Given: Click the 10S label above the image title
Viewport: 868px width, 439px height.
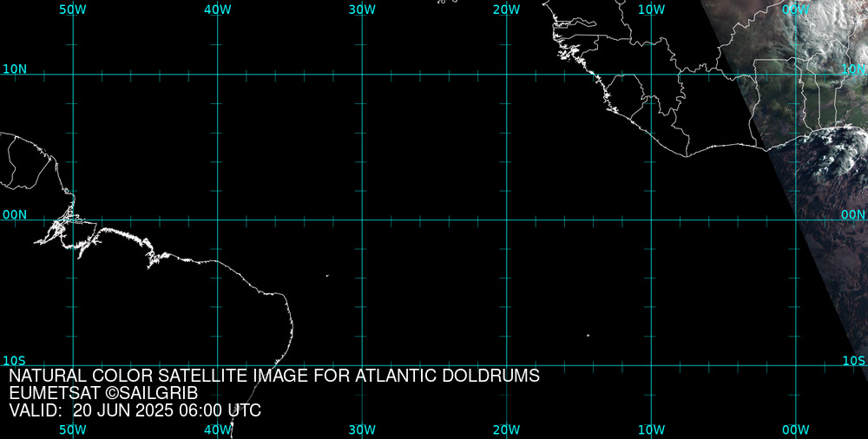Looking at the screenshot, I should [15, 361].
